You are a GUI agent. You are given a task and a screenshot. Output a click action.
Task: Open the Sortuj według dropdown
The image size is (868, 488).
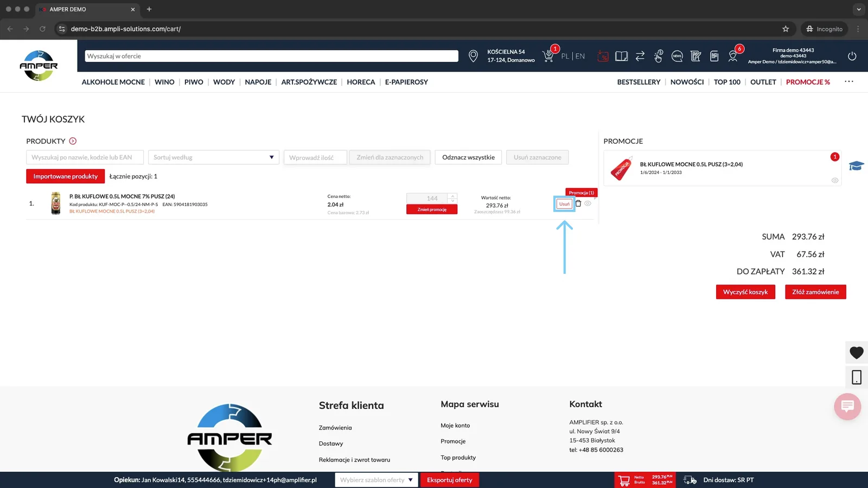point(214,157)
